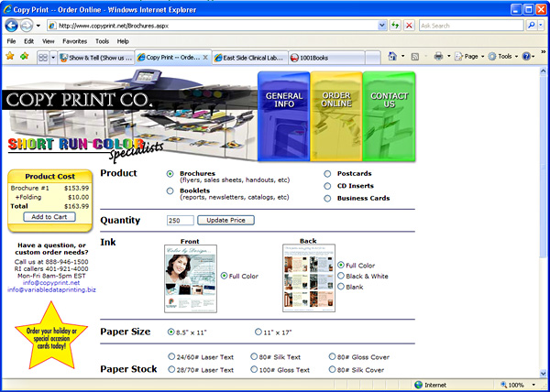Select 24/60# Laser Text paper stock
The width and height of the screenshot is (550, 392).
(171, 356)
